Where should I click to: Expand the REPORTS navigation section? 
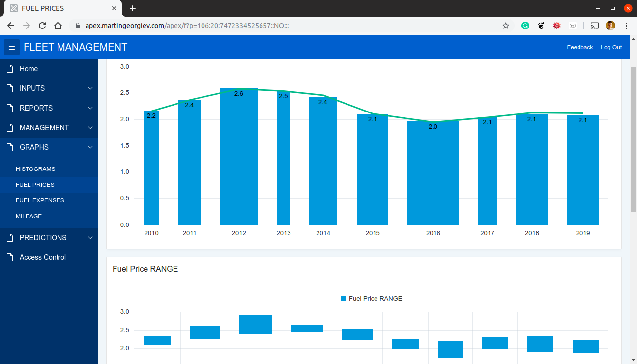49,108
